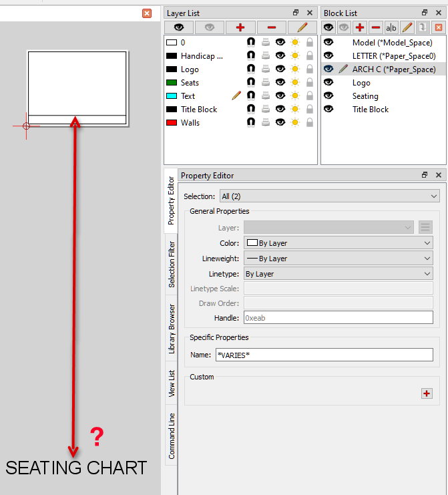The image size is (448, 495).
Task: Open the Color By Layer dropdown
Action: pyautogui.click(x=339, y=242)
